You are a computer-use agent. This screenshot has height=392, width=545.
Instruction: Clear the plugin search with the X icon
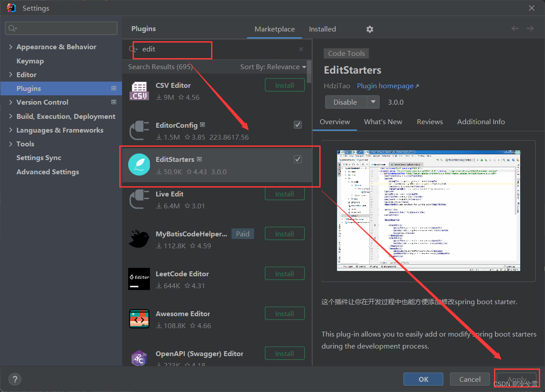(301, 49)
